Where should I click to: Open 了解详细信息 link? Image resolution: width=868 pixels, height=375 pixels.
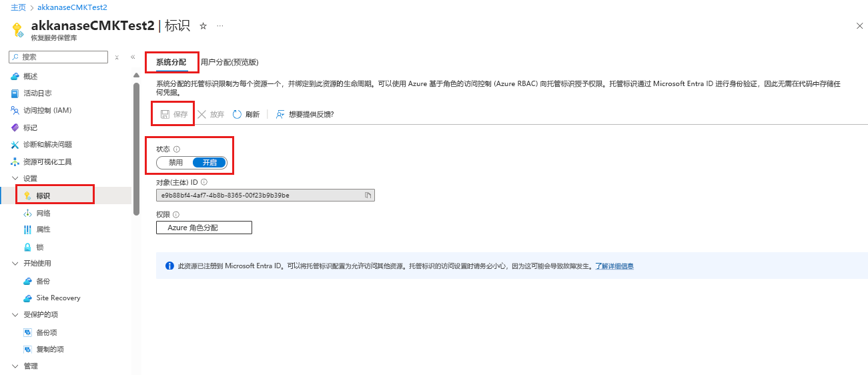click(614, 266)
